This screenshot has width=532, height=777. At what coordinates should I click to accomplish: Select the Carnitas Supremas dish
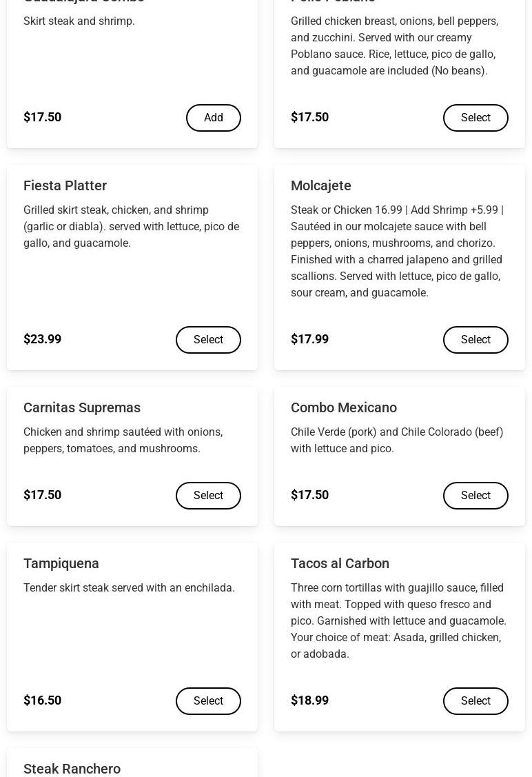coord(208,496)
